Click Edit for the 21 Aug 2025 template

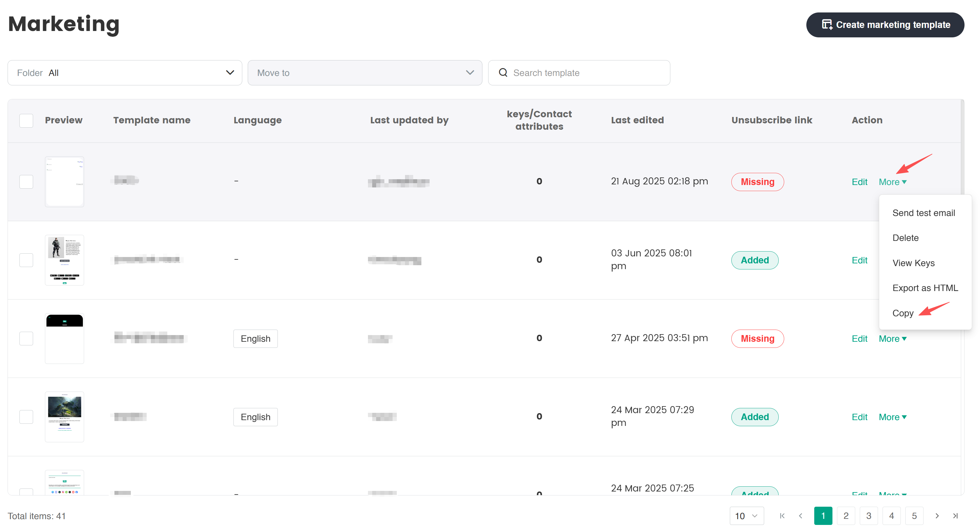(x=859, y=182)
